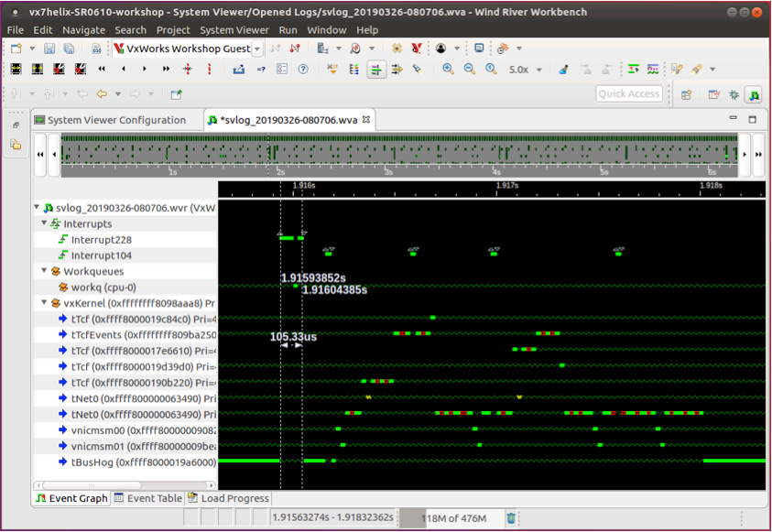This screenshot has height=532, width=772.
Task: Switch to System Viewer Configuration tab
Action: 116,120
